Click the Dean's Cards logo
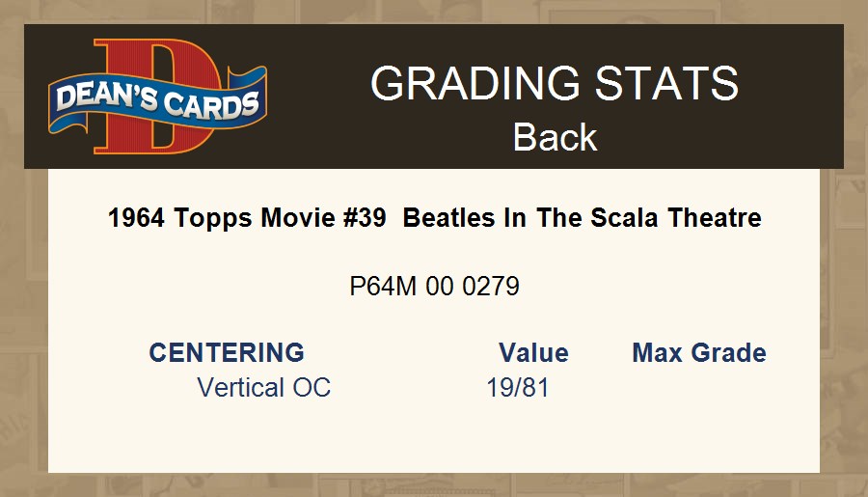 [x=157, y=97]
